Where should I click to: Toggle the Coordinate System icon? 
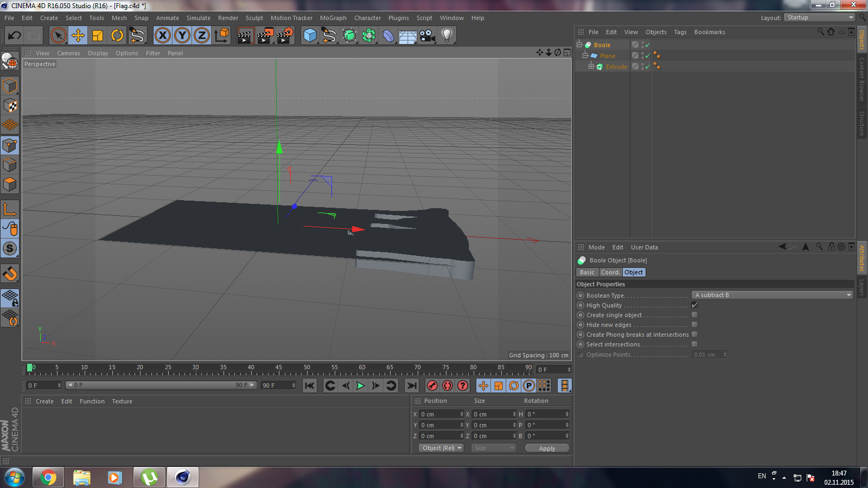(222, 36)
